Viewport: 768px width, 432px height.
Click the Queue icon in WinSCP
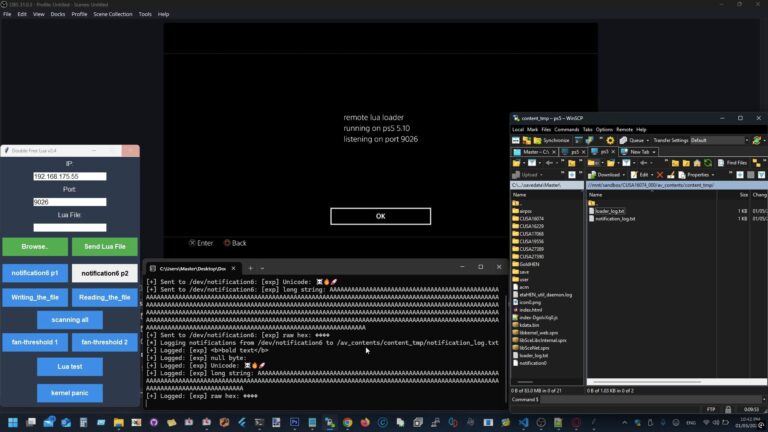[x=623, y=140]
